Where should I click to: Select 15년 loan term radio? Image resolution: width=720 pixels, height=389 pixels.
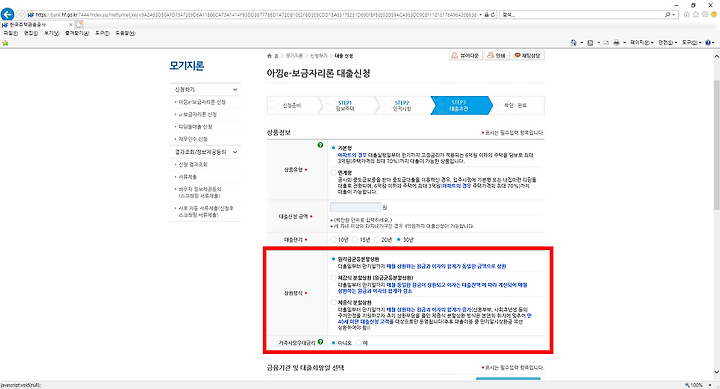[x=355, y=240]
